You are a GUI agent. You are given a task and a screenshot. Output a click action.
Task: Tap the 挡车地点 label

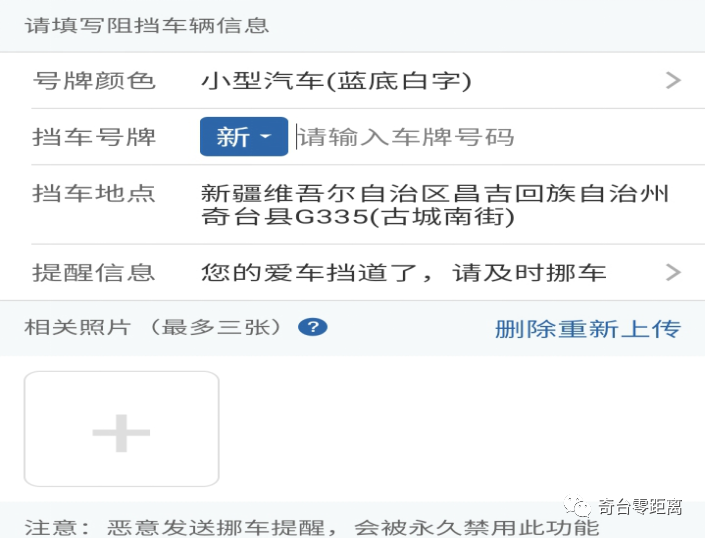[95, 193]
